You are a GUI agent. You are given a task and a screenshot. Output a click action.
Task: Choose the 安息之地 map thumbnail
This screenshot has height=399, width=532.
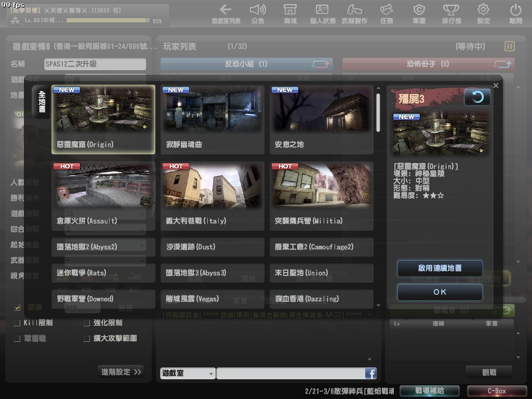coord(322,119)
